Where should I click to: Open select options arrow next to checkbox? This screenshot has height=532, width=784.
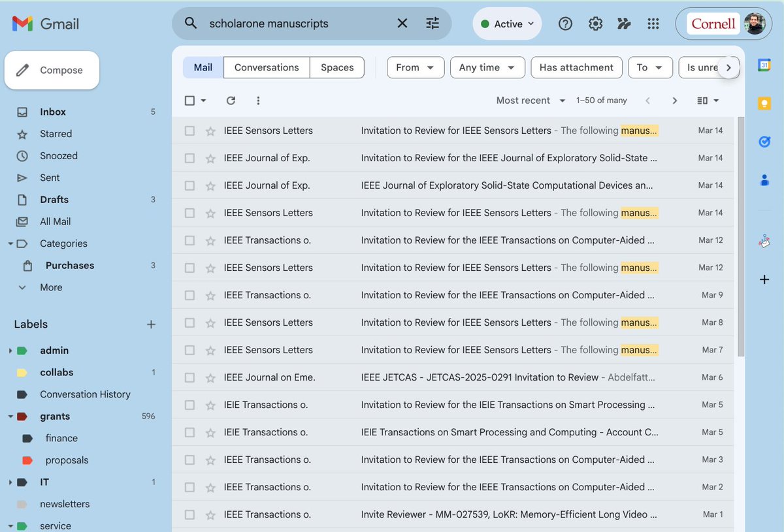pos(203,101)
